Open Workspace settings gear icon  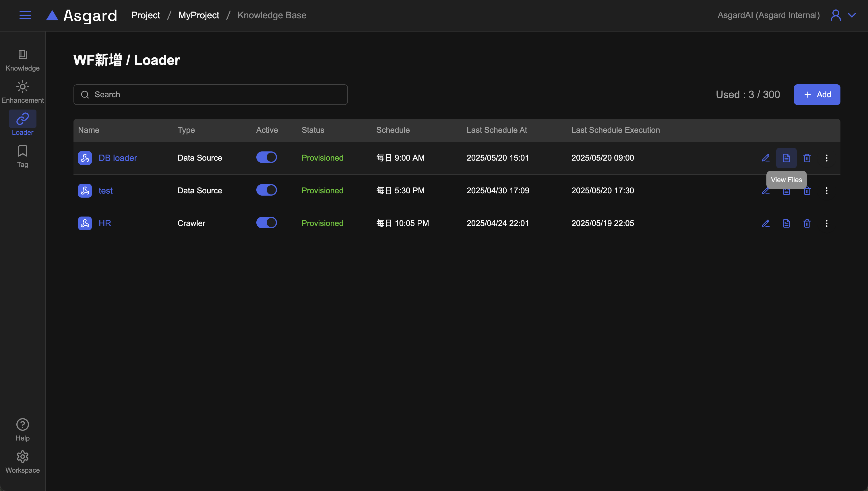coord(23,457)
